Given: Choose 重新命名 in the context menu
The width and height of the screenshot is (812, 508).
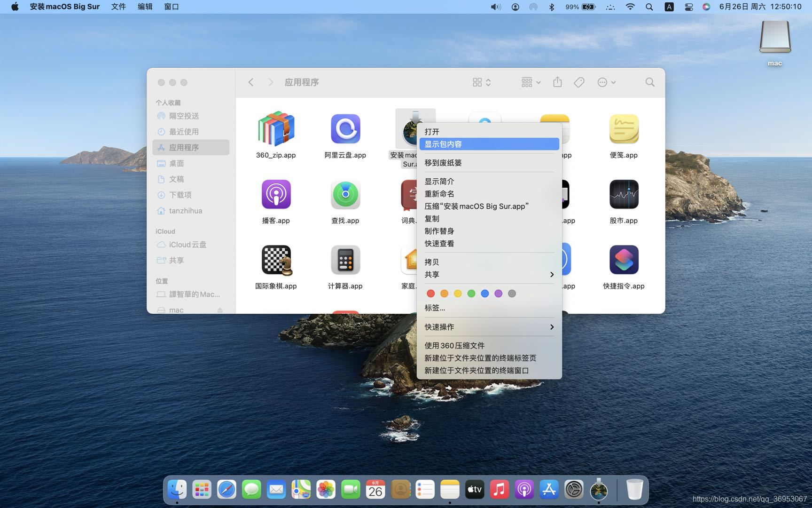Looking at the screenshot, I should point(489,194).
